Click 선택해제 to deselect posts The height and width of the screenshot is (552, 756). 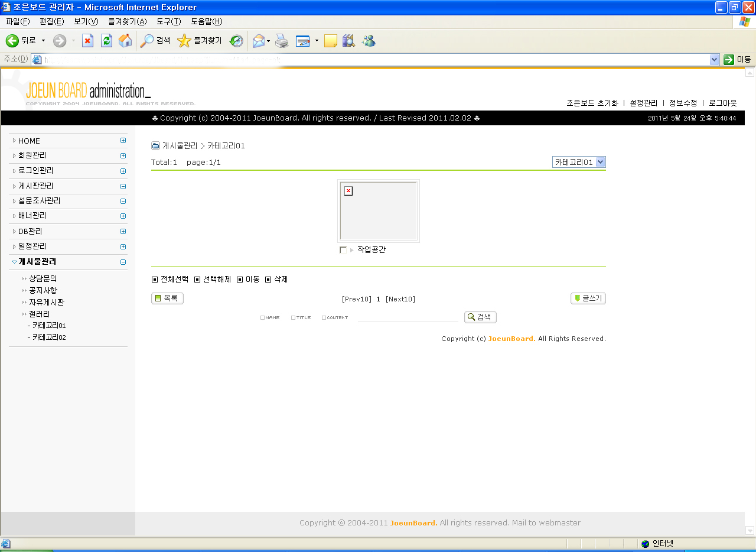[x=213, y=279]
